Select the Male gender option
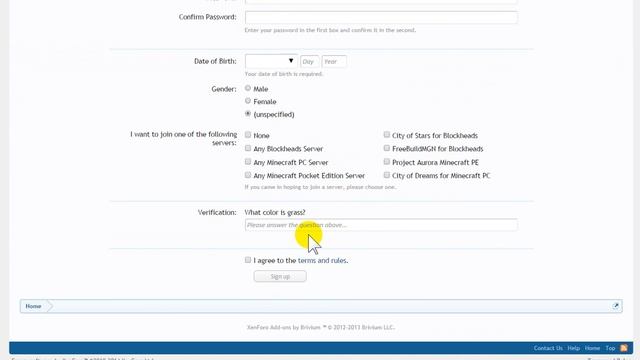 248,88
